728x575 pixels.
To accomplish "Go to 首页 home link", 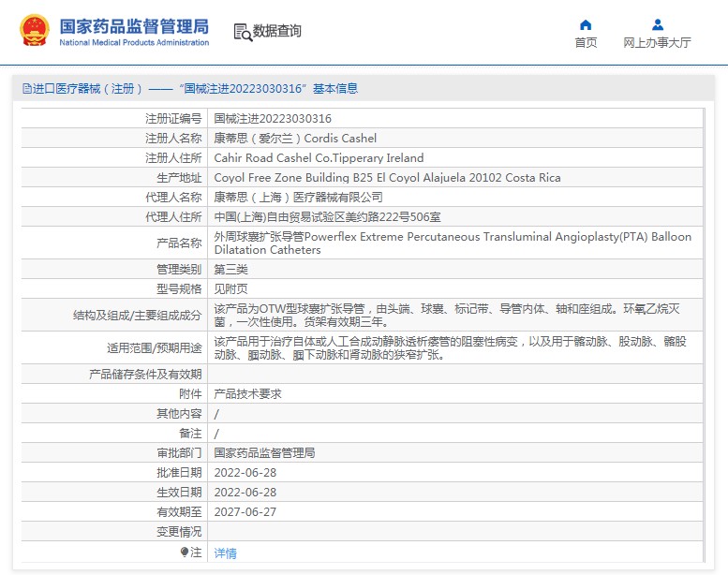I will [x=586, y=43].
